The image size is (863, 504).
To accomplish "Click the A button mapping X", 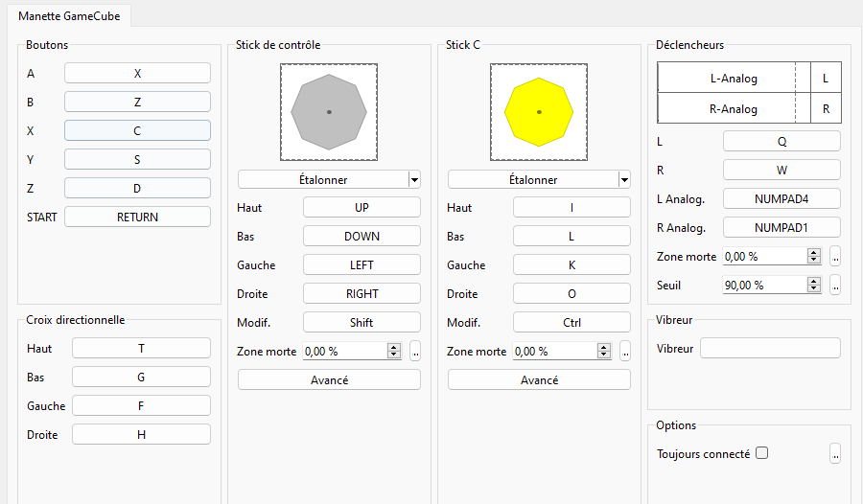I will (x=137, y=73).
